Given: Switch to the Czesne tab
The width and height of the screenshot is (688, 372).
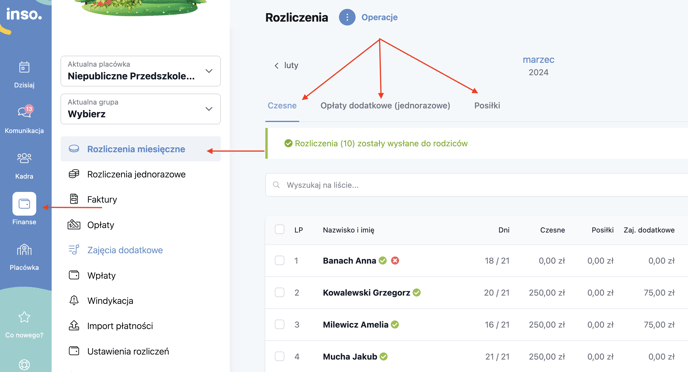Looking at the screenshot, I should (x=282, y=105).
